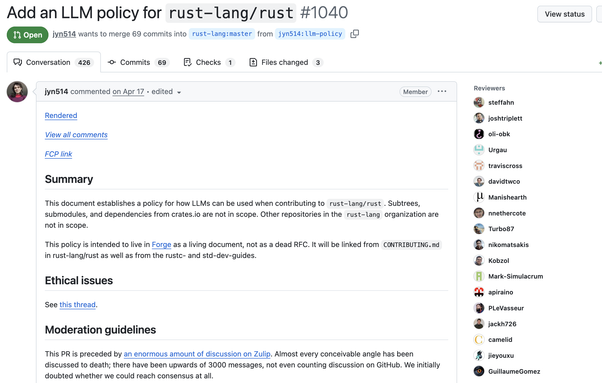This screenshot has width=602, height=383.
Task: Click davidtwco's reviewer avatar
Action: [479, 182]
